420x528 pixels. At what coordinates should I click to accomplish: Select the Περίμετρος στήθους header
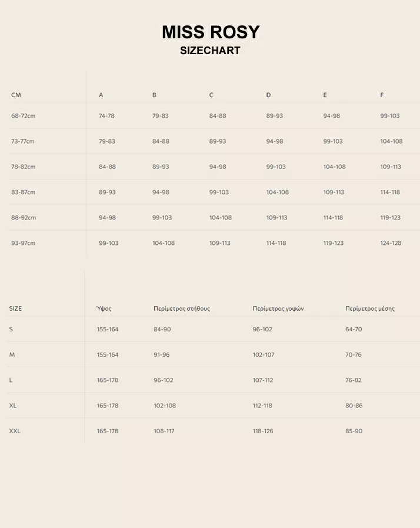pyautogui.click(x=181, y=308)
